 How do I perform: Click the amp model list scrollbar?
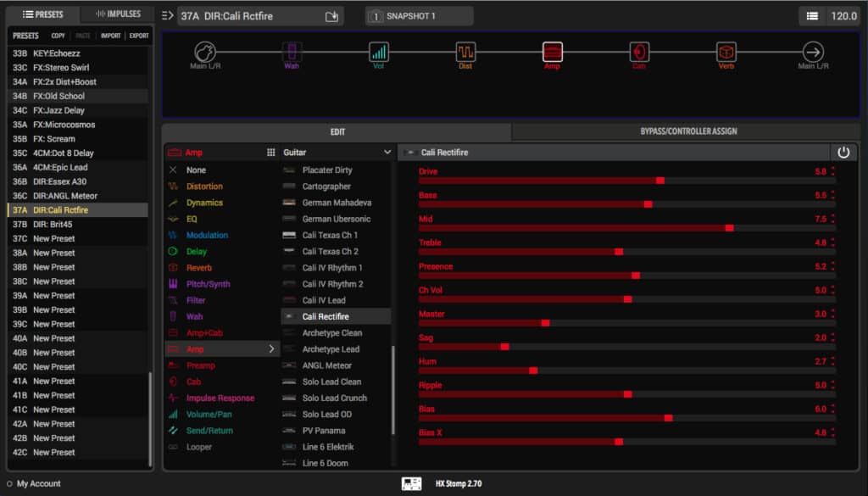coord(393,390)
